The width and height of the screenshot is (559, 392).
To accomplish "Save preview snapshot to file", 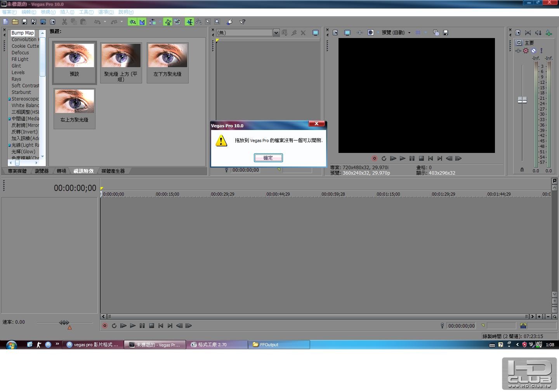I will pos(446,33).
